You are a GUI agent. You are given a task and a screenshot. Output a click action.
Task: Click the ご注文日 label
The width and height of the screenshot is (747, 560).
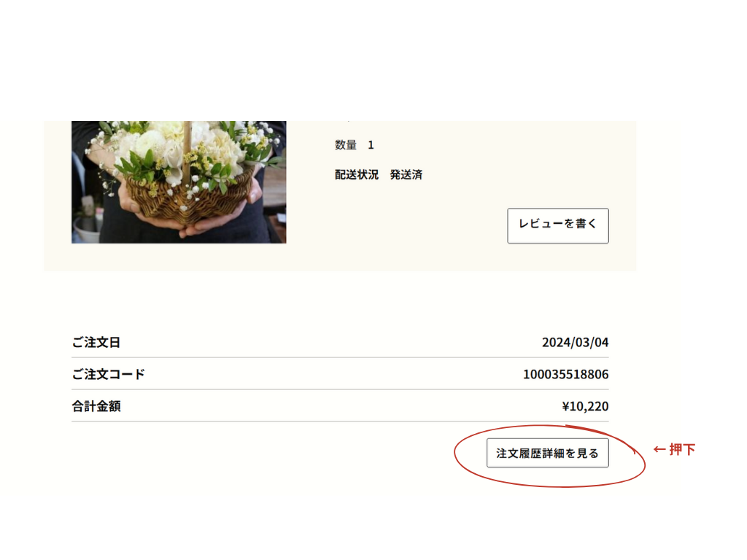(96, 343)
